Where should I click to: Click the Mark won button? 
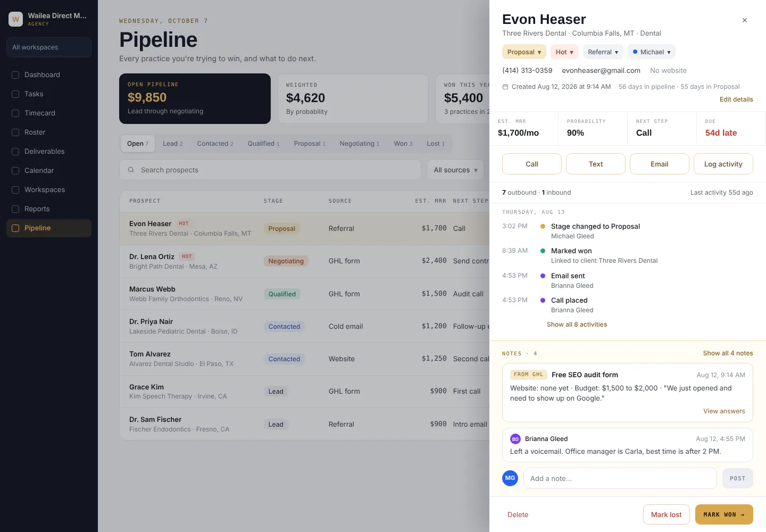(x=724, y=514)
